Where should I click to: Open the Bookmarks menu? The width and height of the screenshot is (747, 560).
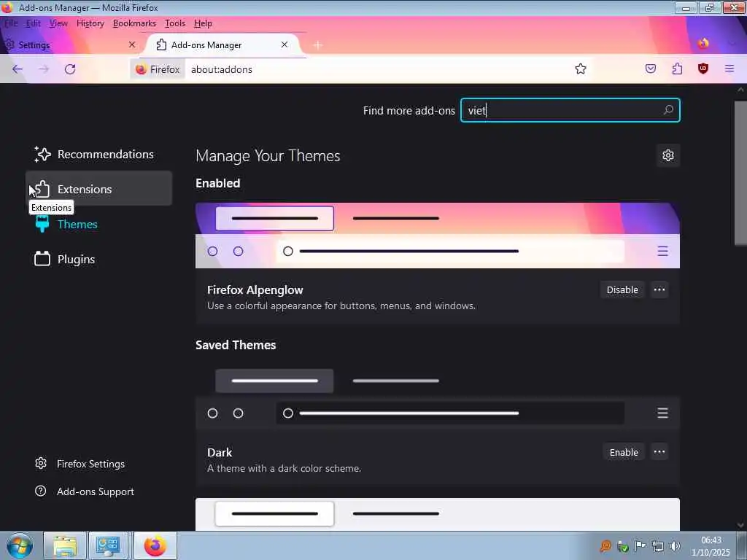tap(134, 23)
